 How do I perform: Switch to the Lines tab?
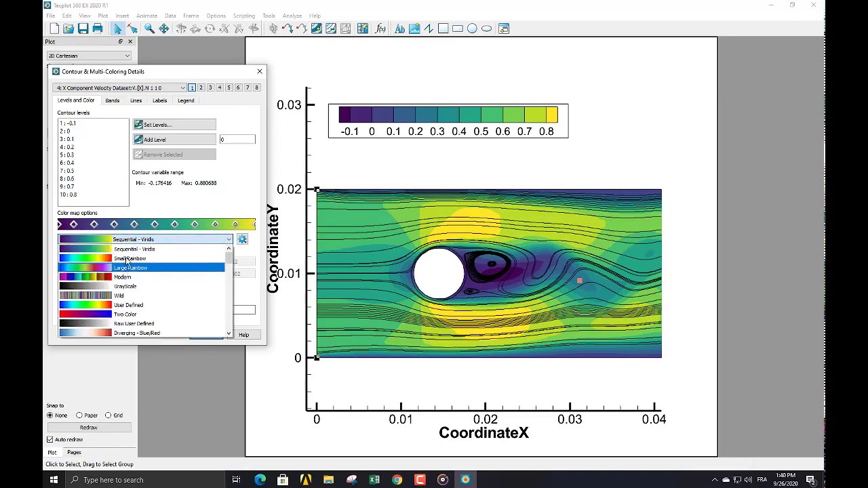(136, 100)
